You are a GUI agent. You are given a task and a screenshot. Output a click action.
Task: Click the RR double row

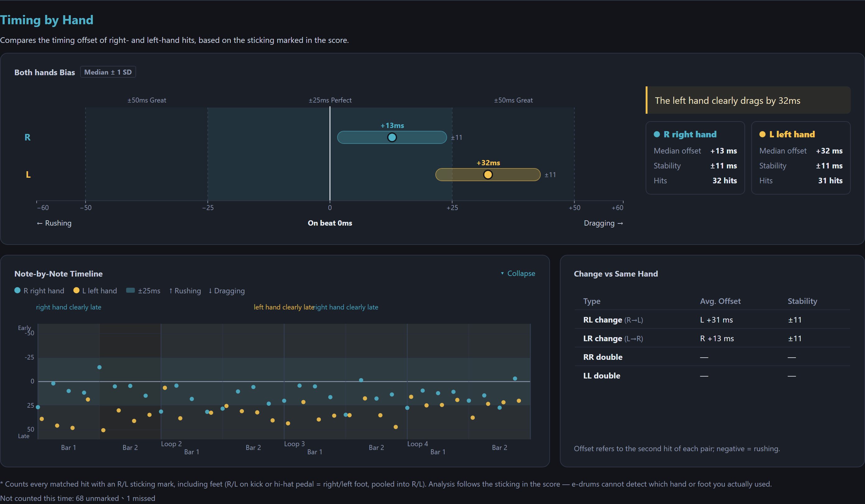712,357
